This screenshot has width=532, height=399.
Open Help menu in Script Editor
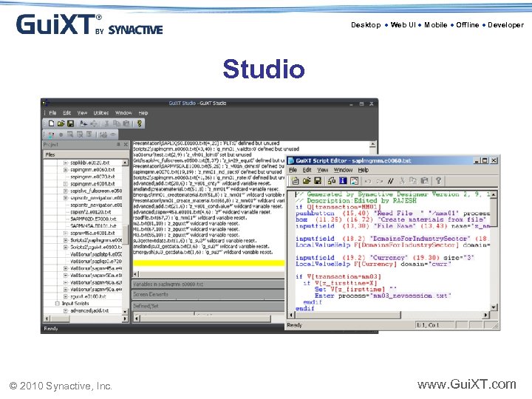[363, 170]
